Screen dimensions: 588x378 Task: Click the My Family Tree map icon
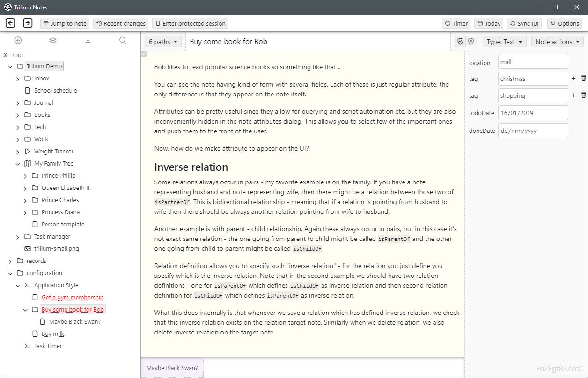coord(28,163)
